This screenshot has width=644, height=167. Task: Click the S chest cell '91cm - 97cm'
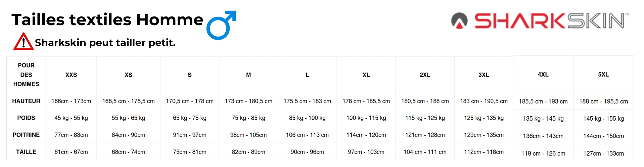(x=190, y=135)
